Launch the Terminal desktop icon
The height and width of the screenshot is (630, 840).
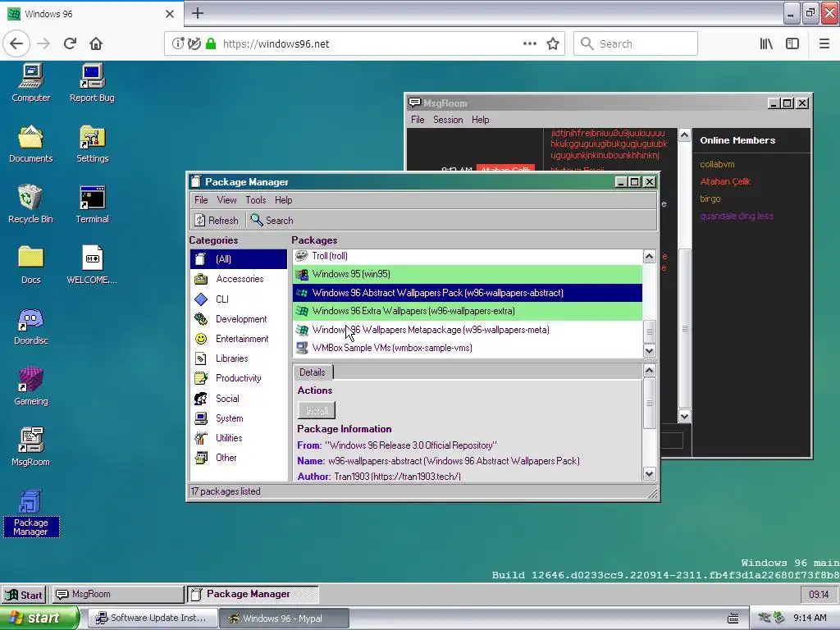(92, 204)
